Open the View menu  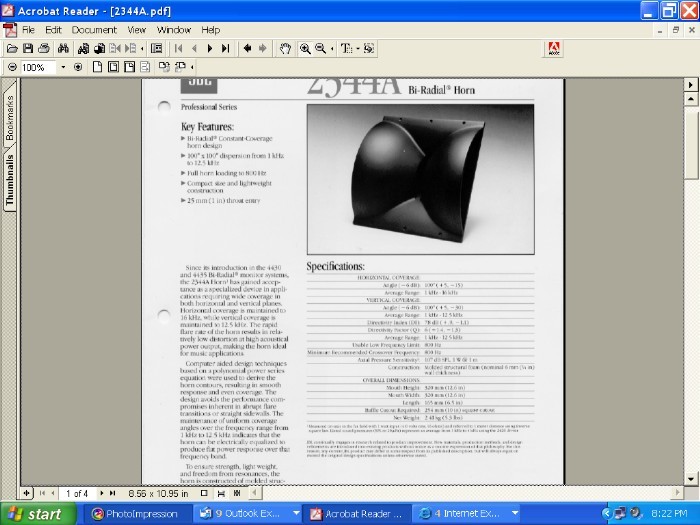[x=137, y=30]
